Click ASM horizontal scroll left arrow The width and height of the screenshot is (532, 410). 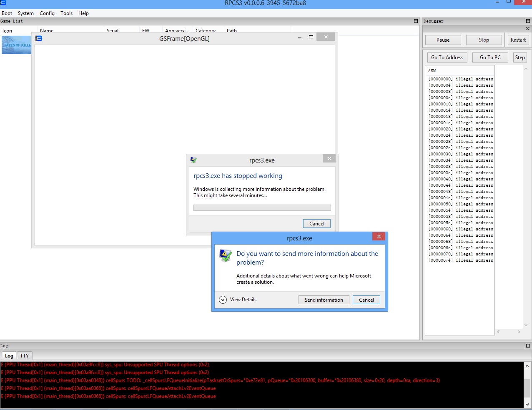point(498,332)
